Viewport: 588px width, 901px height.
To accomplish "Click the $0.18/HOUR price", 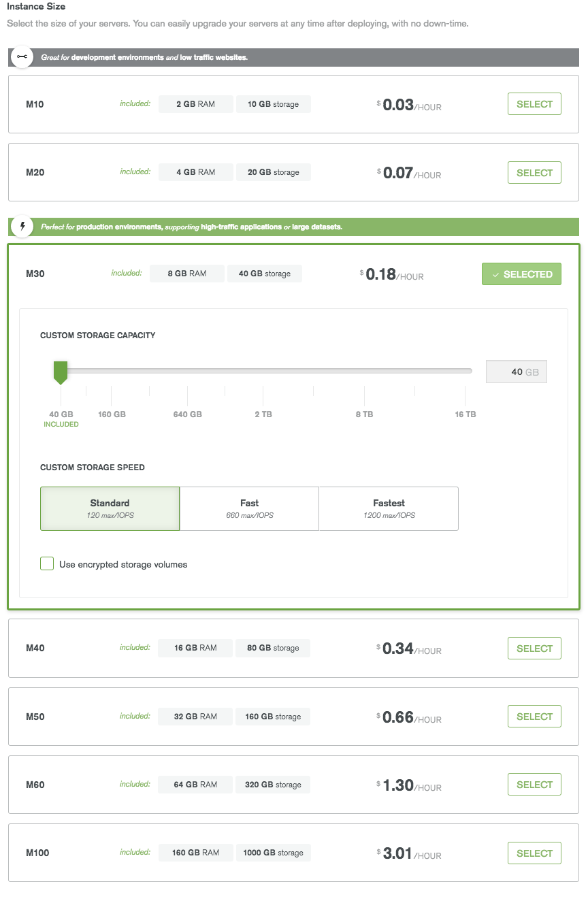I will click(x=392, y=274).
